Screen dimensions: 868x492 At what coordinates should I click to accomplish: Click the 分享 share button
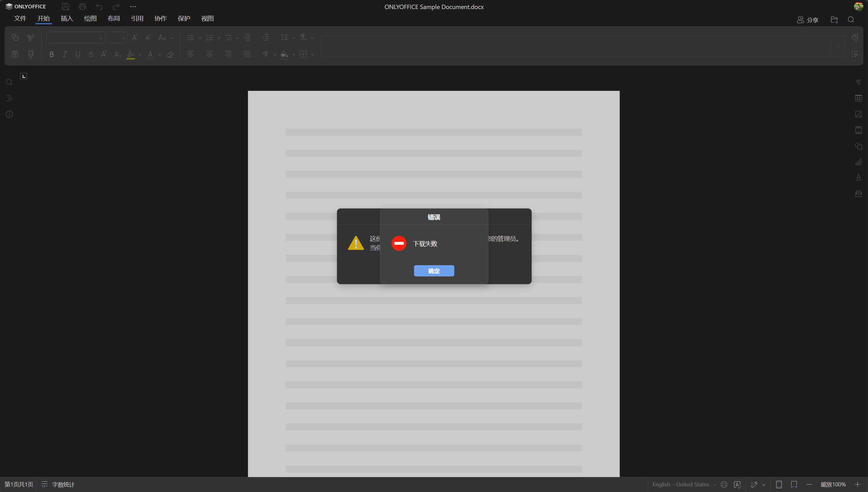click(807, 20)
